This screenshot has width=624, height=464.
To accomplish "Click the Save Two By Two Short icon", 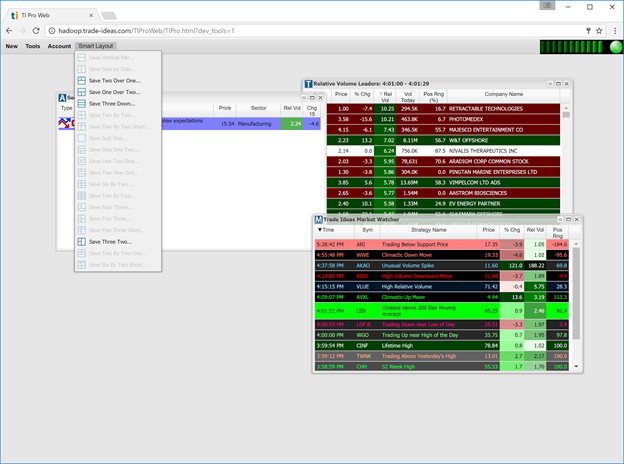I will point(82,127).
